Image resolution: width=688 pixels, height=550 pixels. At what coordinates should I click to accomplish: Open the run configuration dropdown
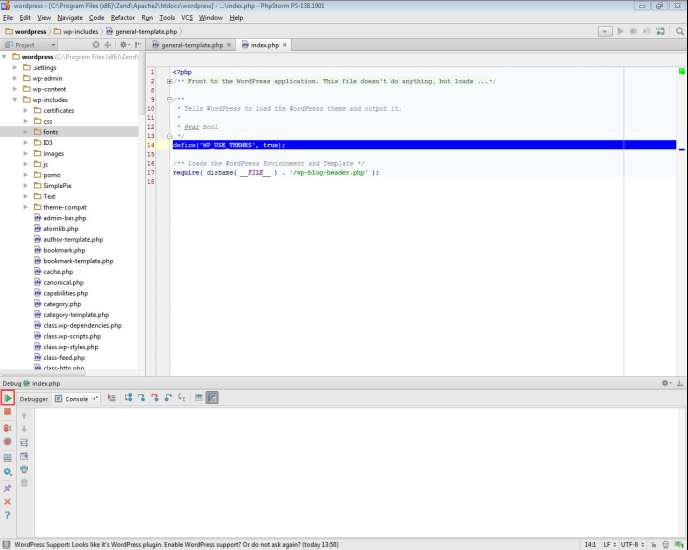click(x=605, y=31)
